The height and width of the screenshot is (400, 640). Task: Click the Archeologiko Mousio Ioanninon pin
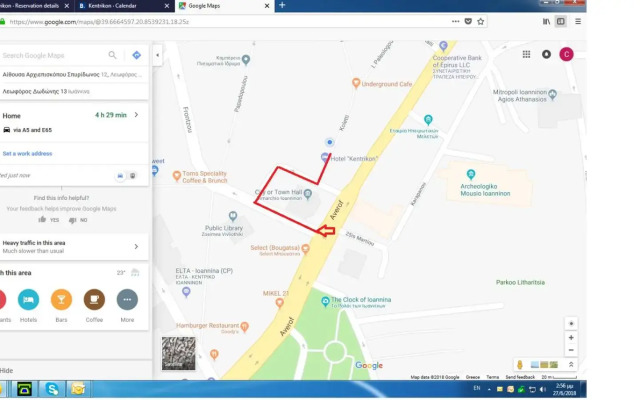[471, 174]
